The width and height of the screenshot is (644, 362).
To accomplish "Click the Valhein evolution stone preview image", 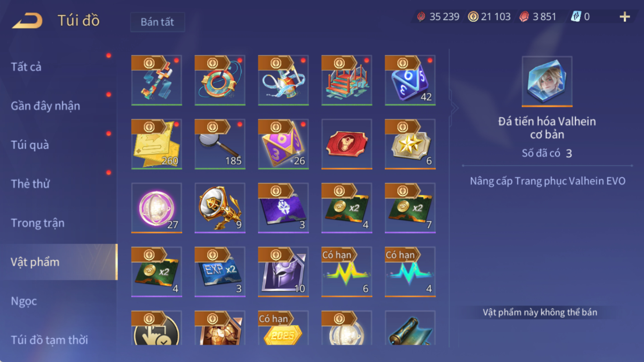I will (x=547, y=82).
